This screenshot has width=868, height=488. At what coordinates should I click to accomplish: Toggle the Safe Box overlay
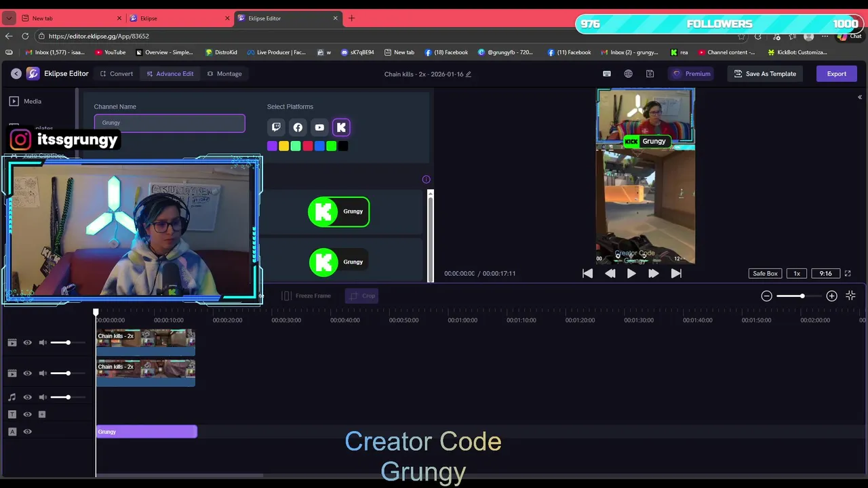pyautogui.click(x=765, y=273)
